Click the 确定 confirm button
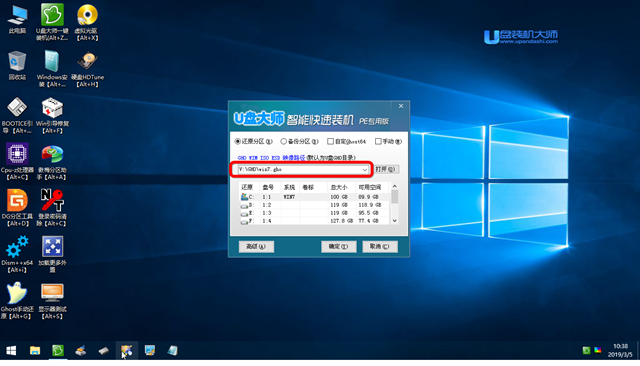Viewport: 640px width, 366px height. 338,246
